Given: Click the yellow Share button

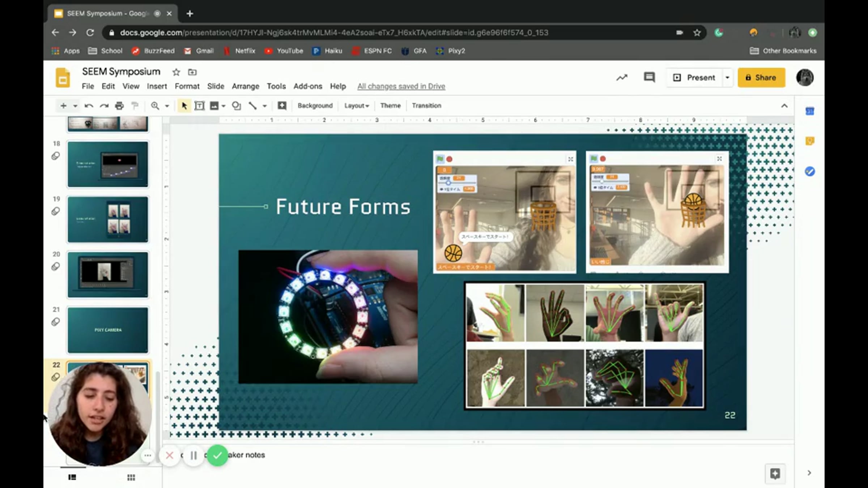Looking at the screenshot, I should 761,77.
